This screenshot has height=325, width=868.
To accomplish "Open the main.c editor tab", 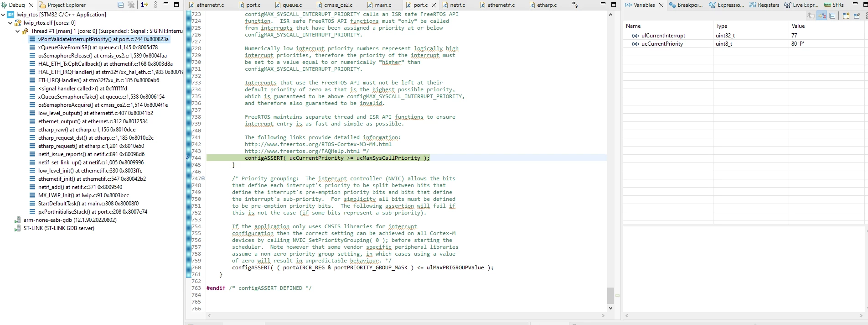I will pyautogui.click(x=378, y=5).
